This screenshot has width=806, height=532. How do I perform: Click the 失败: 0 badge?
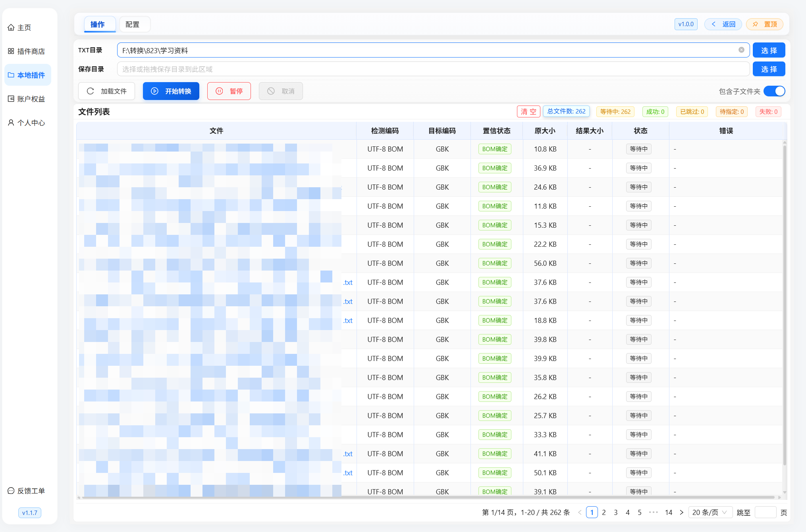click(768, 112)
